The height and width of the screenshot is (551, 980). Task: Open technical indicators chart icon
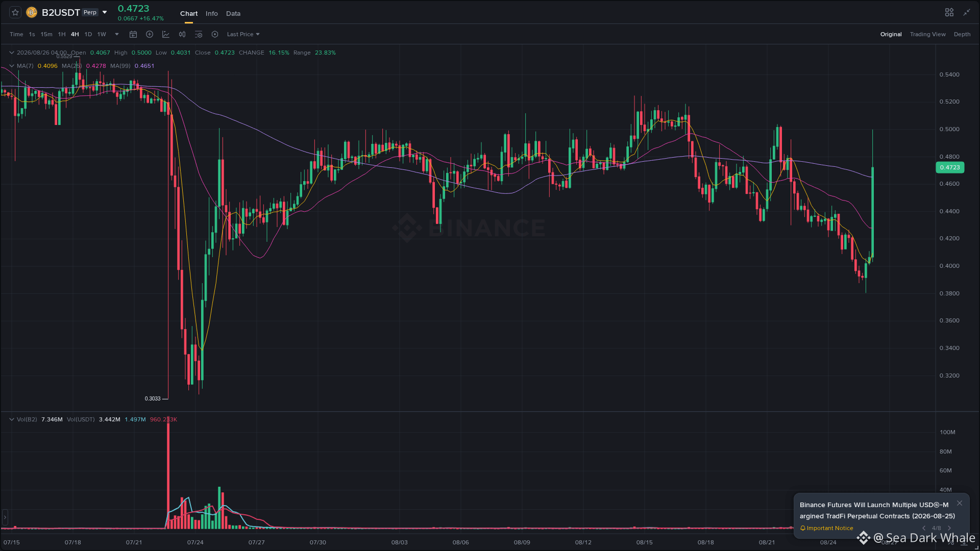click(x=166, y=34)
